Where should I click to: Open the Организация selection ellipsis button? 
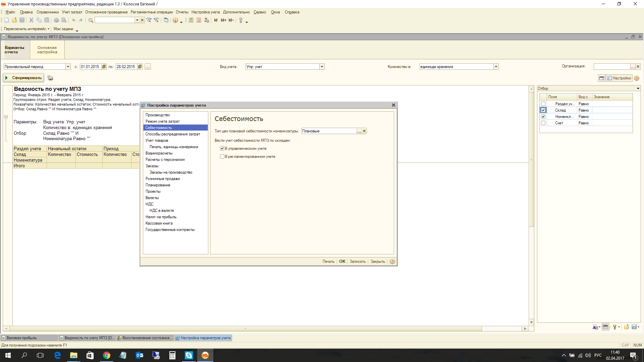tap(633, 67)
